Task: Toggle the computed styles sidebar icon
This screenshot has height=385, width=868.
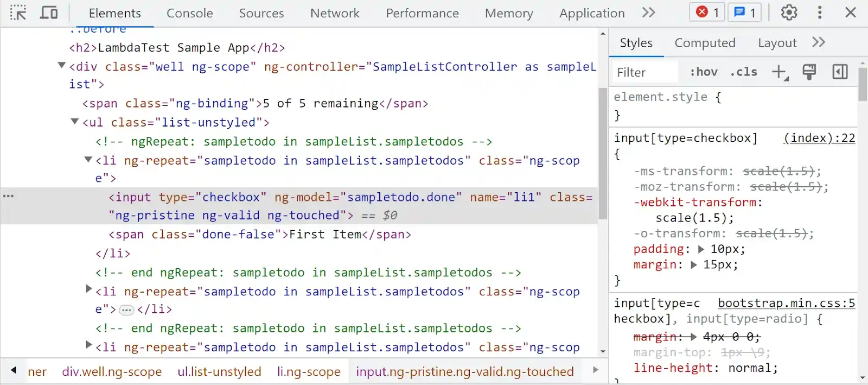Action: click(840, 72)
